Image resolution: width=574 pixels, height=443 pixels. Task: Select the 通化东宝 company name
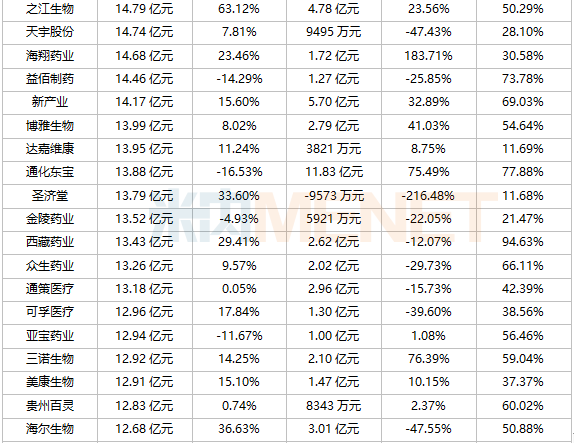(x=50, y=172)
